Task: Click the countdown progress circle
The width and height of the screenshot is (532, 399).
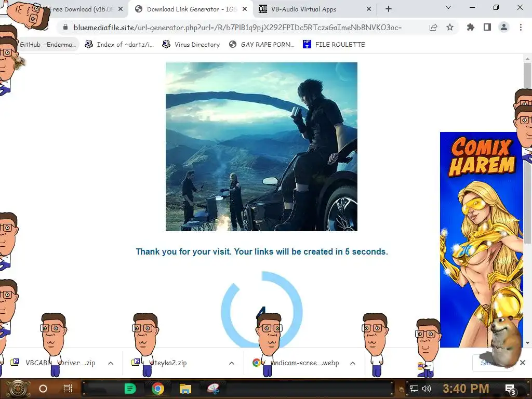Action: pyautogui.click(x=262, y=311)
